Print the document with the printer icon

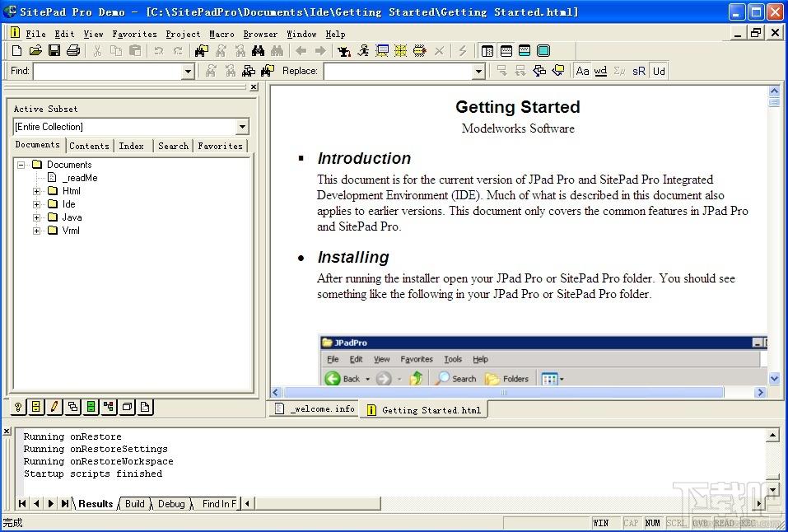[x=73, y=50]
